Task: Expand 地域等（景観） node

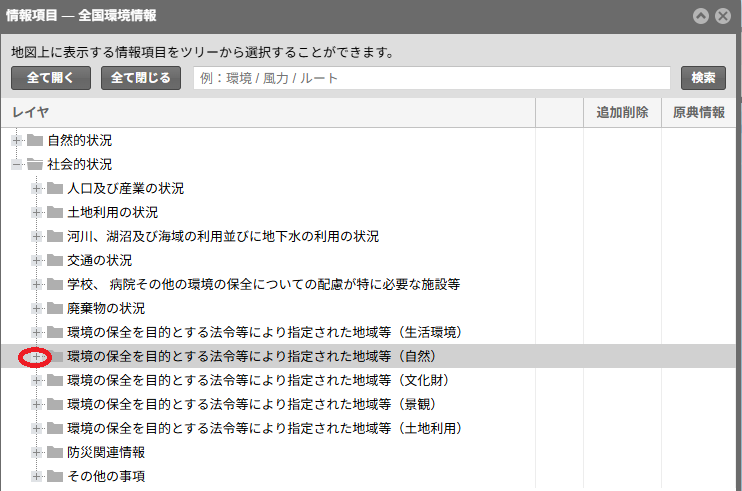Action: pyautogui.click(x=36, y=404)
